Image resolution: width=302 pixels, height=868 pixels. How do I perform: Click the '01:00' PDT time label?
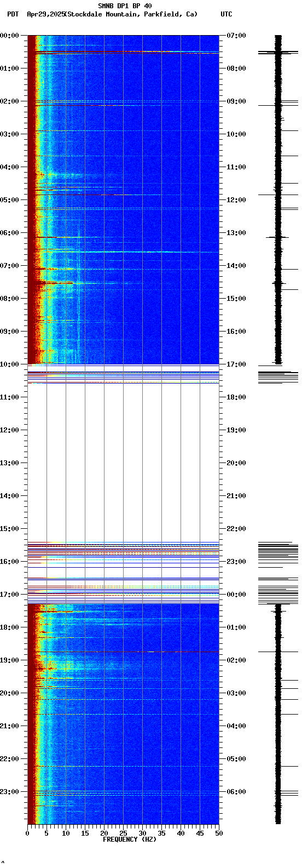pyautogui.click(x=9, y=68)
